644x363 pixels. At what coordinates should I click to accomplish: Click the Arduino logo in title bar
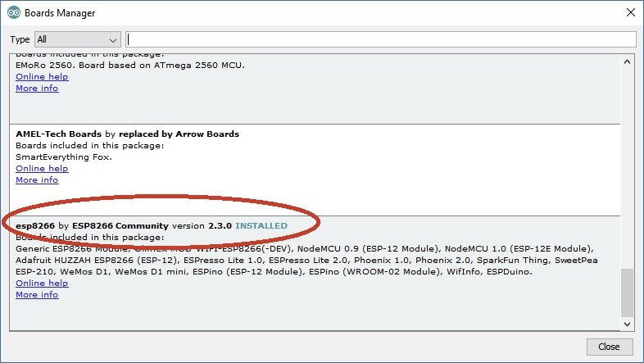14,13
